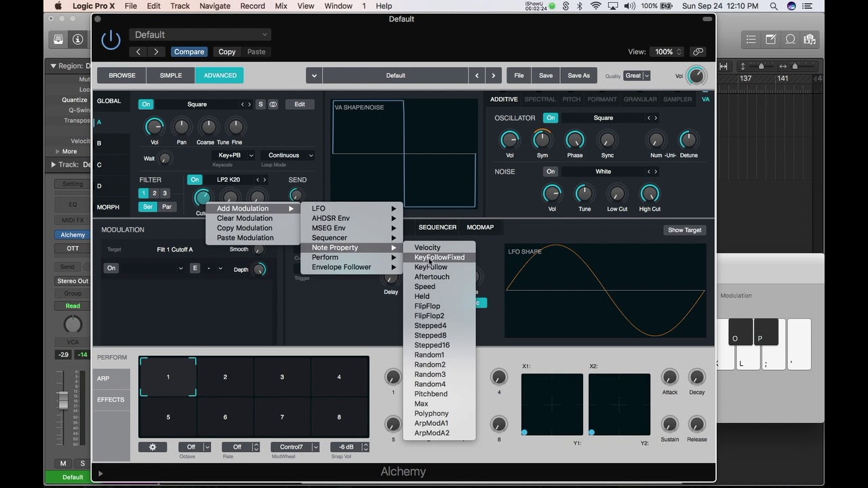This screenshot has height=488, width=868.
Task: Click the S solo button for source A
Action: pos(260,104)
